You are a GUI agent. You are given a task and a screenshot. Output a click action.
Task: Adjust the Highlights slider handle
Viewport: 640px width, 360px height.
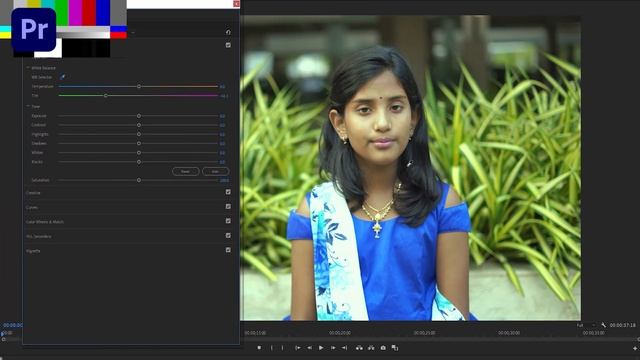pos(139,134)
